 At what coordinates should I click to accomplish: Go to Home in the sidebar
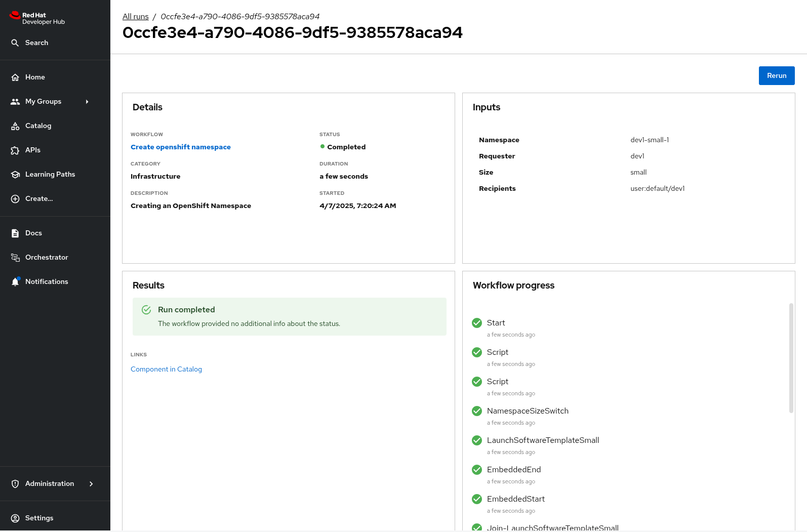(x=55, y=77)
